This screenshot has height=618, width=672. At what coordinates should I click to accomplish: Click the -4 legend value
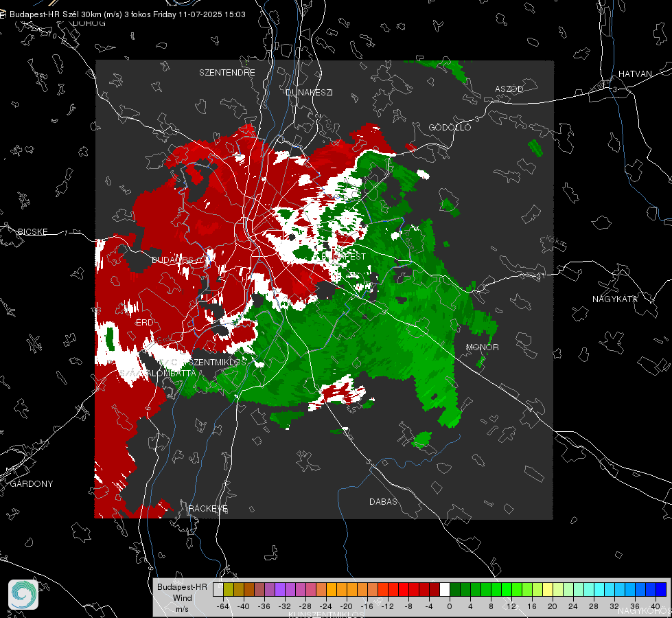pyautogui.click(x=428, y=606)
